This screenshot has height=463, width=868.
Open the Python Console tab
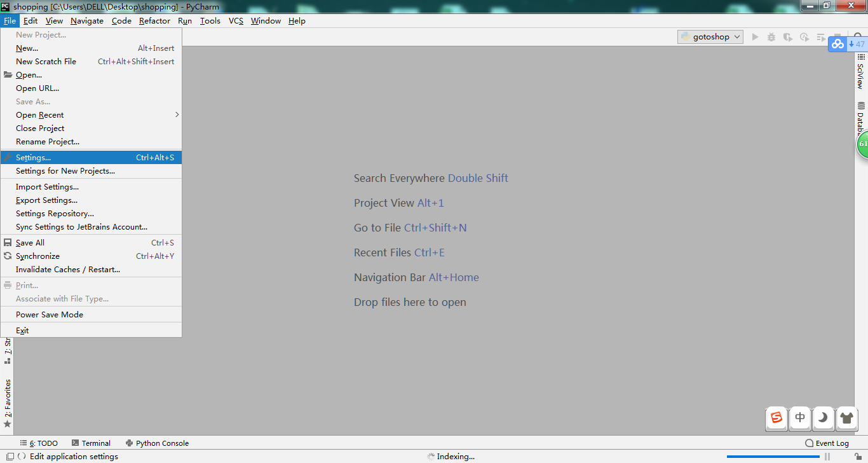click(x=157, y=443)
